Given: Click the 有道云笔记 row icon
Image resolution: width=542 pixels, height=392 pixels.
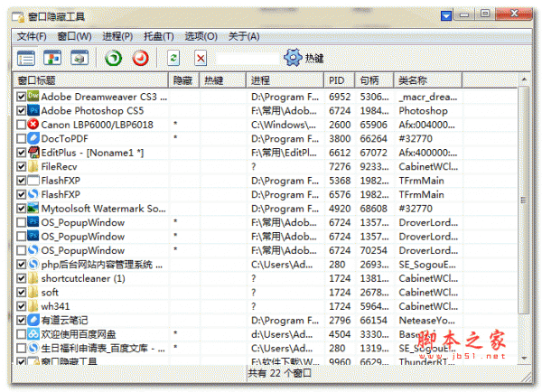Looking at the screenshot, I should pos(33,320).
